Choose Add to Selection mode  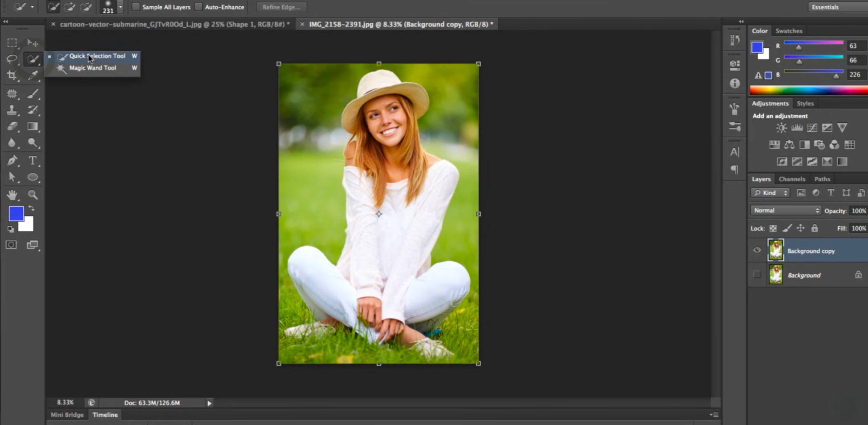70,7
